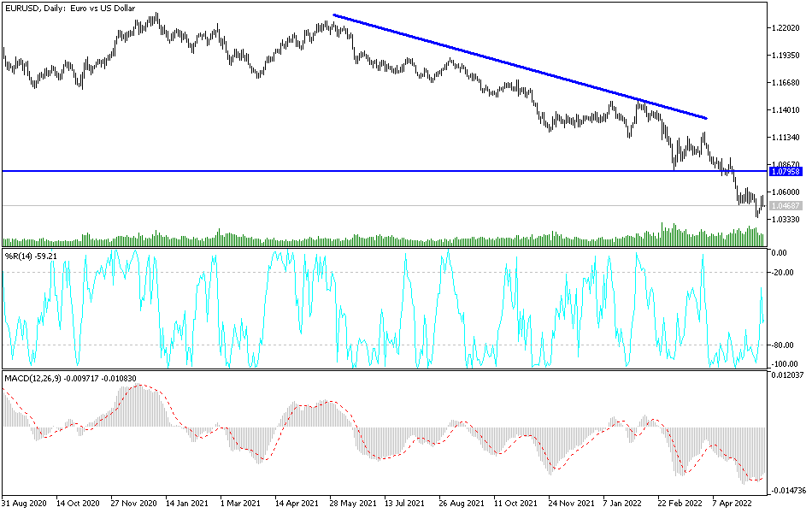Click the -100.00 level label in %R pane
Screen dimensions: 812x513
pos(782,363)
